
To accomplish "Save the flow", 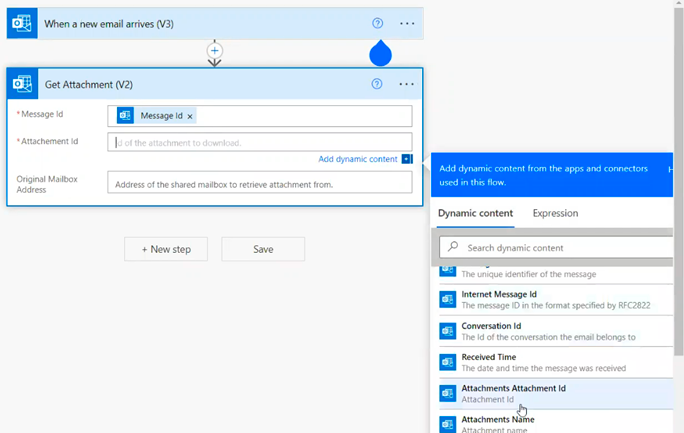I will coord(263,249).
